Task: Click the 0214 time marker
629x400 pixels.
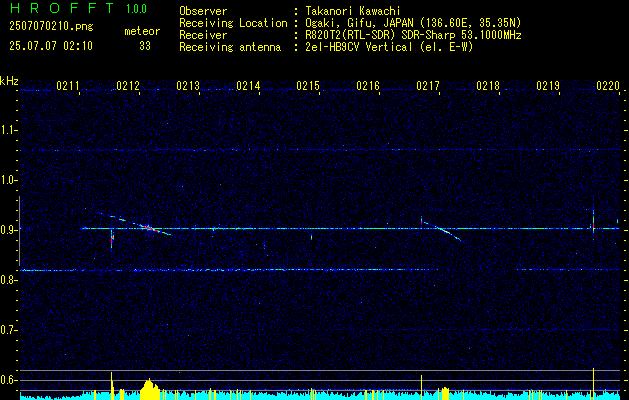Action: [x=248, y=85]
